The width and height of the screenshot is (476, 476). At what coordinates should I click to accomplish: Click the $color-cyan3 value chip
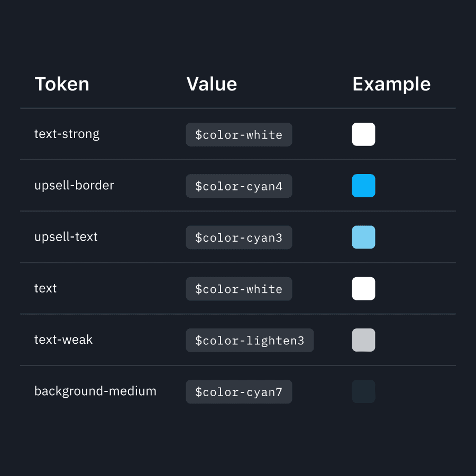point(239,237)
